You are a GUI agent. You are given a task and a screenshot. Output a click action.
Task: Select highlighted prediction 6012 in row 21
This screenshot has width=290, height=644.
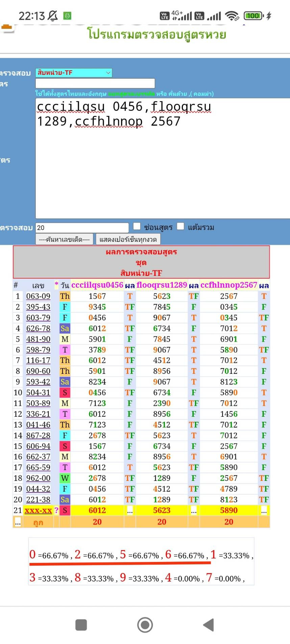[97, 510]
